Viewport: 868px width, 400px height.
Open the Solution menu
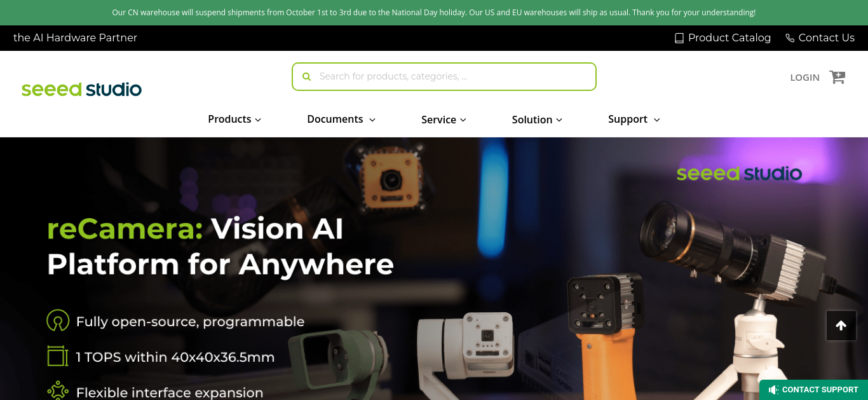click(537, 120)
